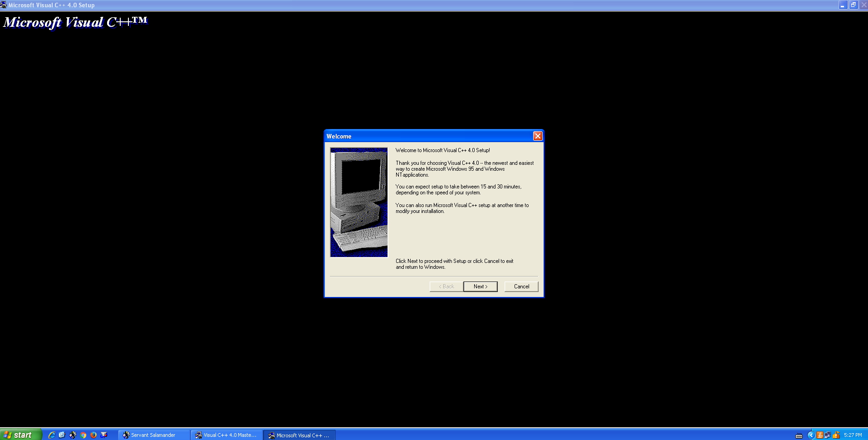This screenshot has width=868, height=440.
Task: Click the last Quick Launch icon beside Firefox
Action: 104,435
